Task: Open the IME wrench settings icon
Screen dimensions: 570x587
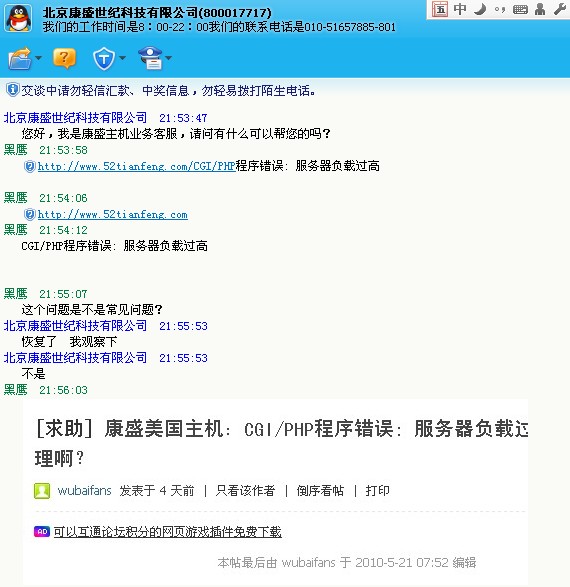Action: [560, 9]
